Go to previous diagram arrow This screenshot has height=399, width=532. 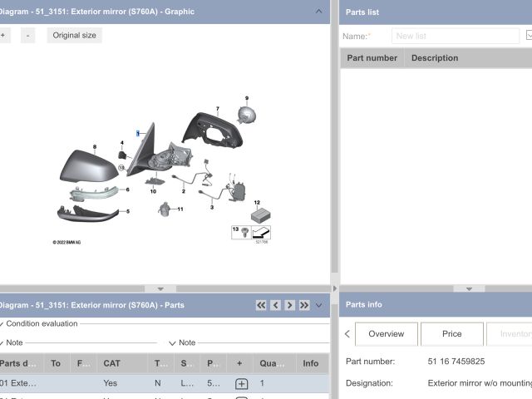click(x=276, y=305)
